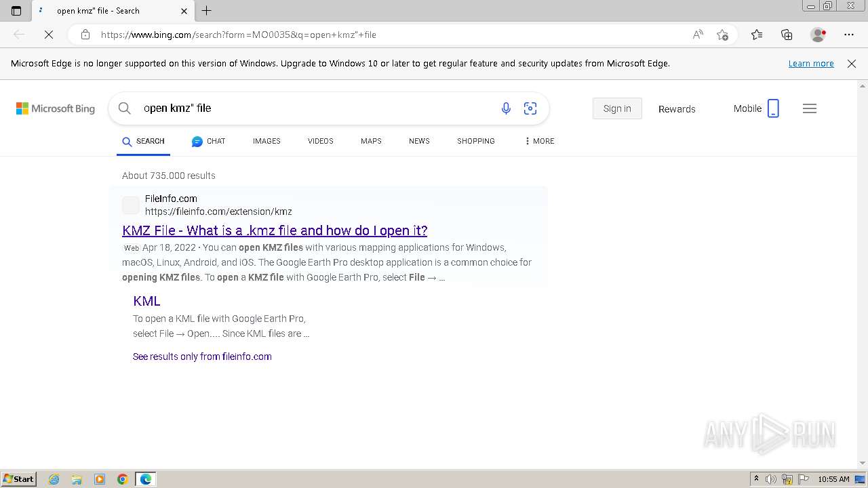Image resolution: width=868 pixels, height=488 pixels.
Task: Launch Google Chrome from taskbar
Action: tap(123, 479)
